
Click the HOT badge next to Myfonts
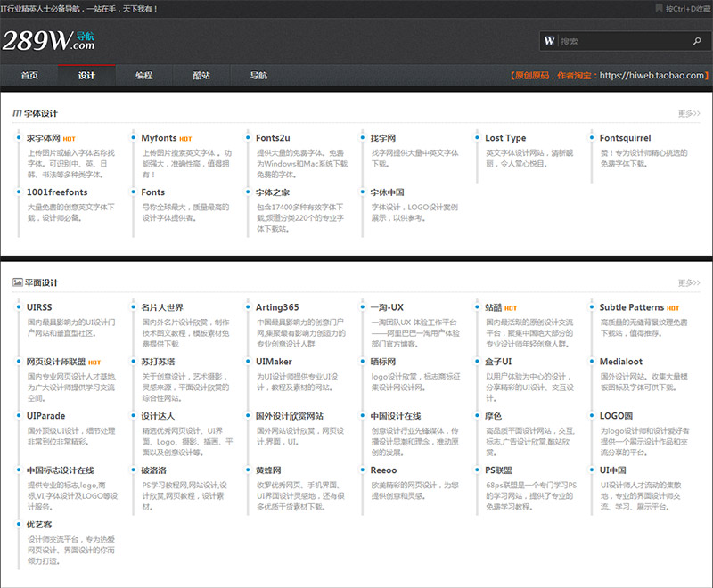[x=185, y=139]
